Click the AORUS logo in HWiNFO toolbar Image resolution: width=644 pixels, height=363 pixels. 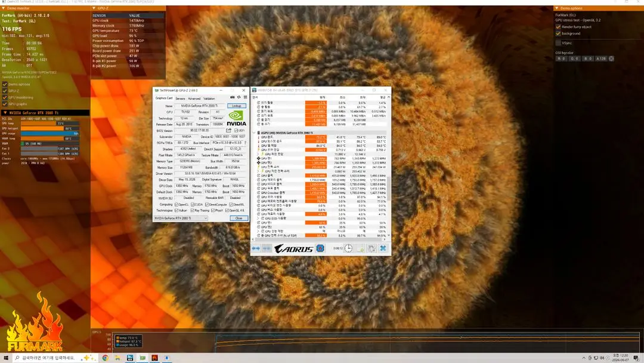(x=293, y=249)
